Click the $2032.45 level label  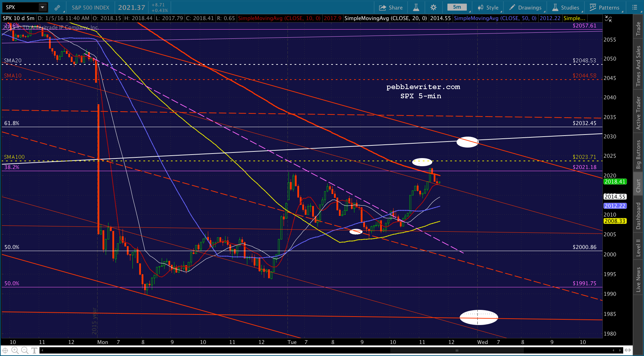tap(584, 123)
